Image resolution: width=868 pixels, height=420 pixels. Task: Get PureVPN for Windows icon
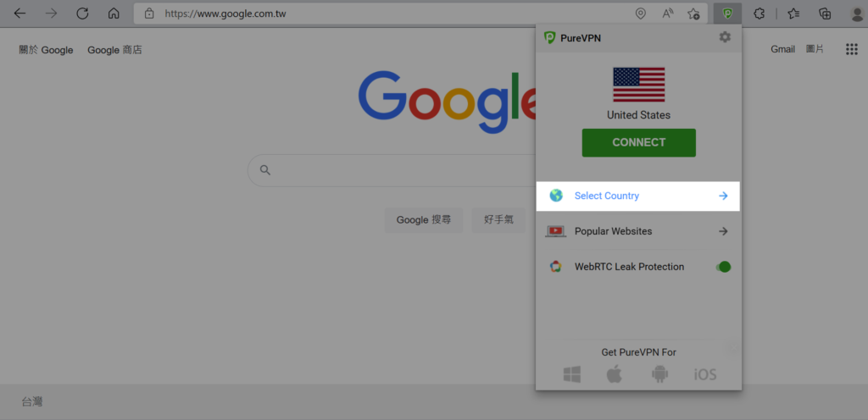click(572, 374)
